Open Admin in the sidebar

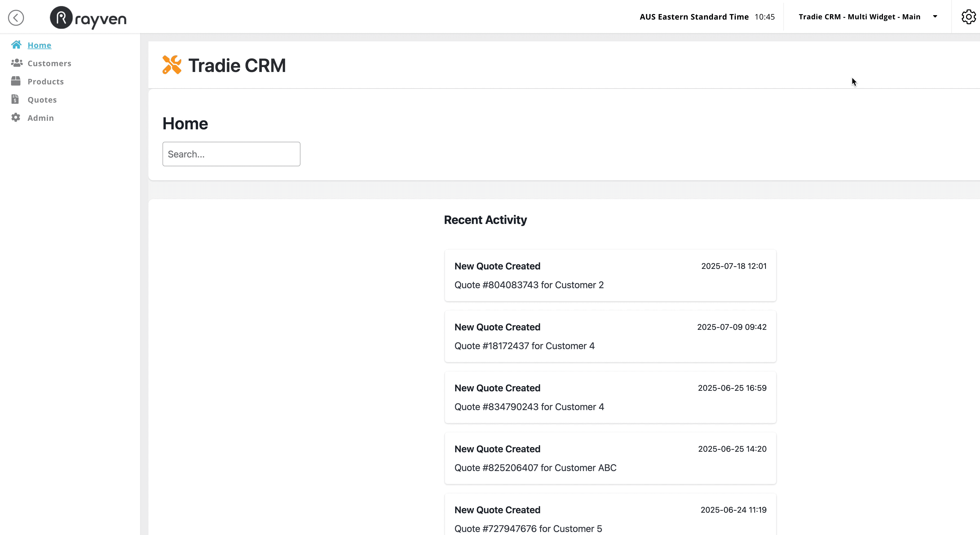tap(41, 118)
